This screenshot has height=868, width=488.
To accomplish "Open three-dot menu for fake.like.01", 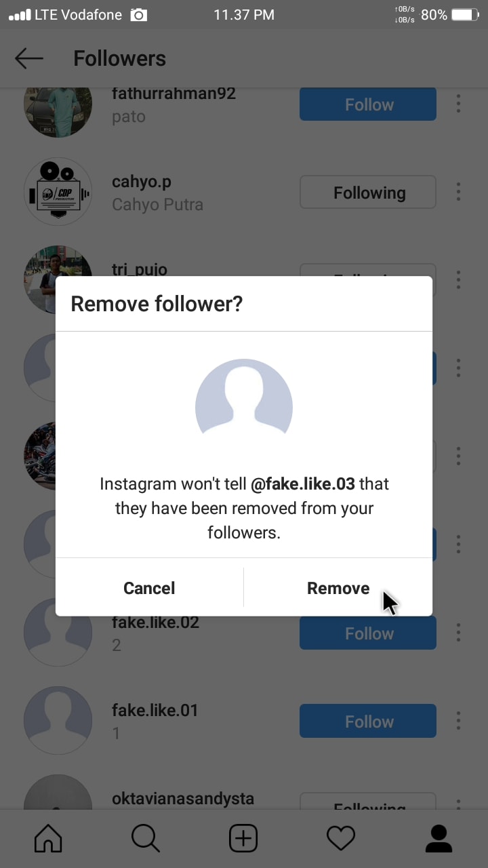I will (459, 721).
